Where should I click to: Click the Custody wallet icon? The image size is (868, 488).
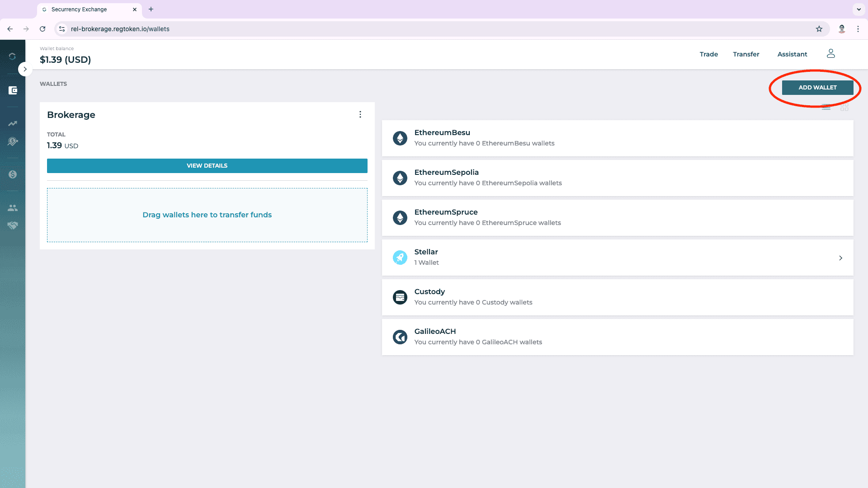click(x=400, y=297)
